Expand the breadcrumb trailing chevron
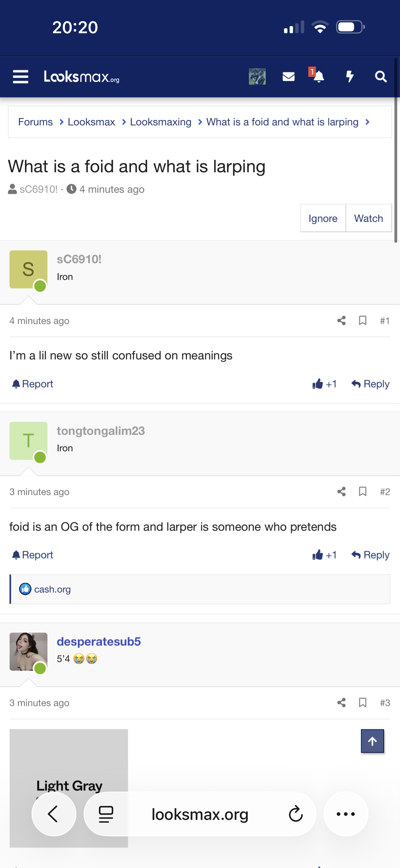The image size is (400, 868). pyautogui.click(x=368, y=122)
